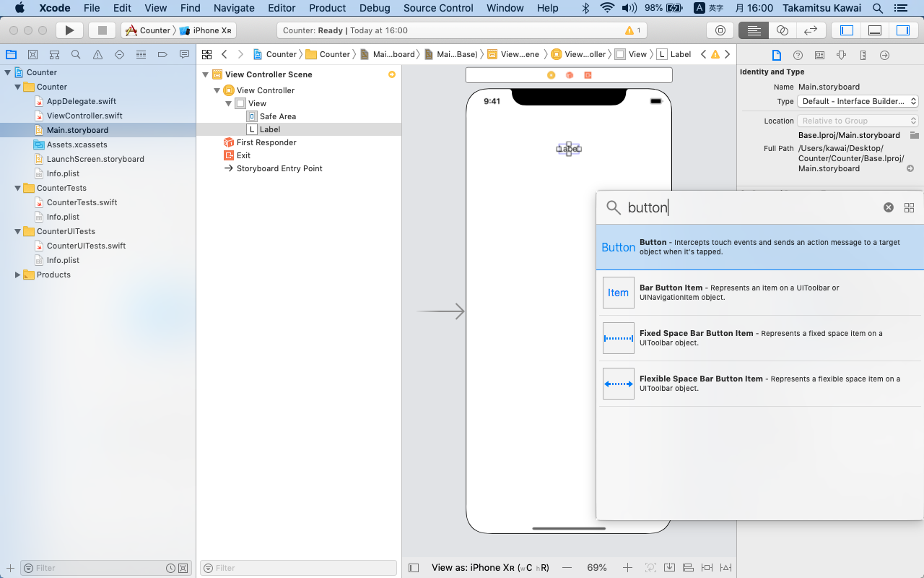Open the Quick Help inspector

coord(798,55)
